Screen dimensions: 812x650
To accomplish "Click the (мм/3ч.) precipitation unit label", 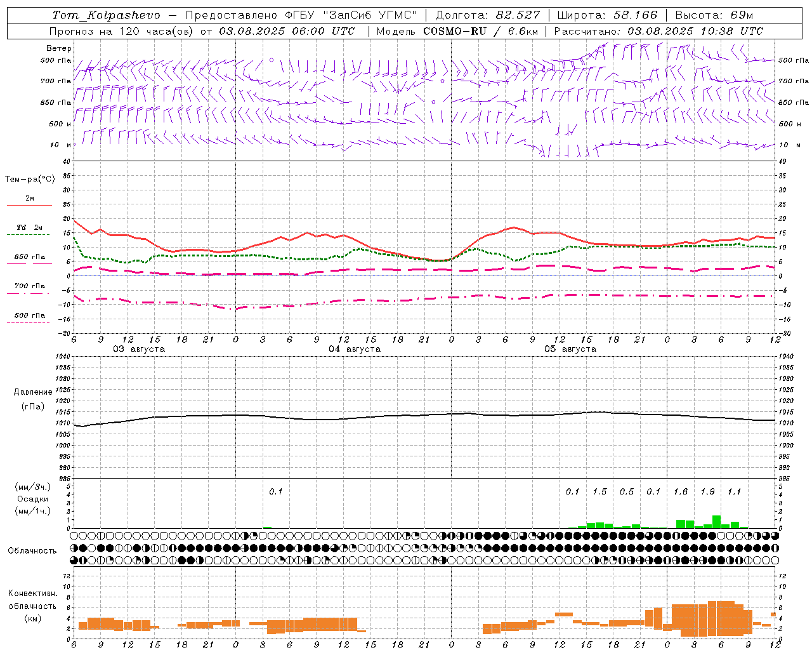I will click(x=33, y=487).
